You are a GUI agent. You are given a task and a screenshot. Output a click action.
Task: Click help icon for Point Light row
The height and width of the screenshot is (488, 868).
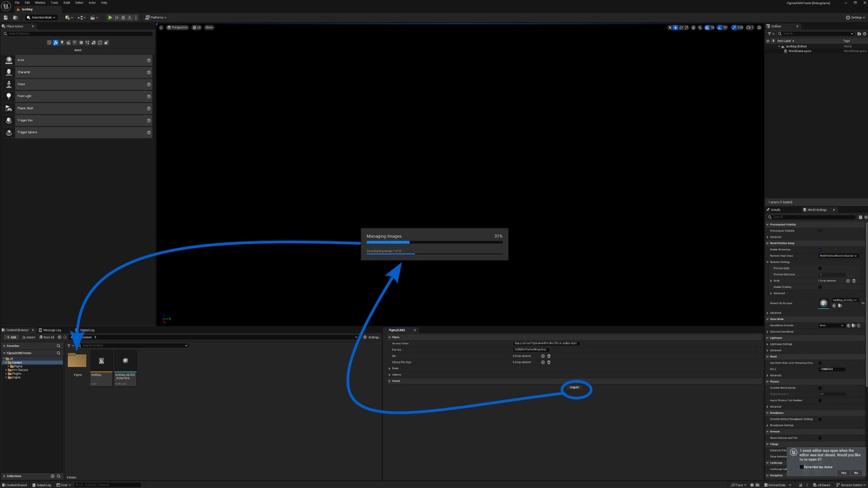point(149,96)
